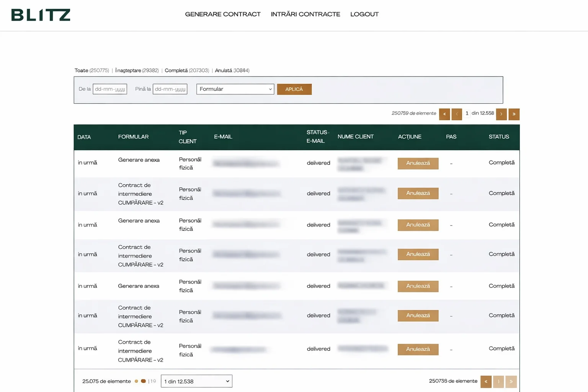Filter by Completă status link
This screenshot has height=392, width=588.
point(176,70)
